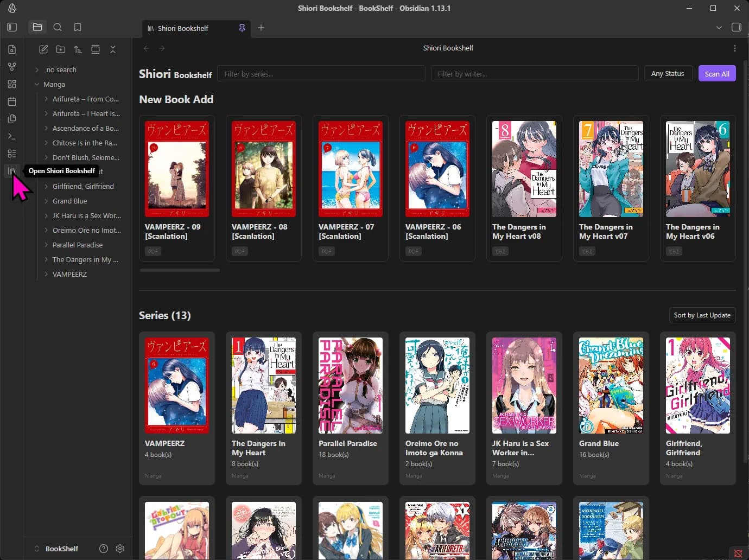Open Girlfriend, Girlfriend series card
Screen dimensions: 749x560
click(x=698, y=408)
